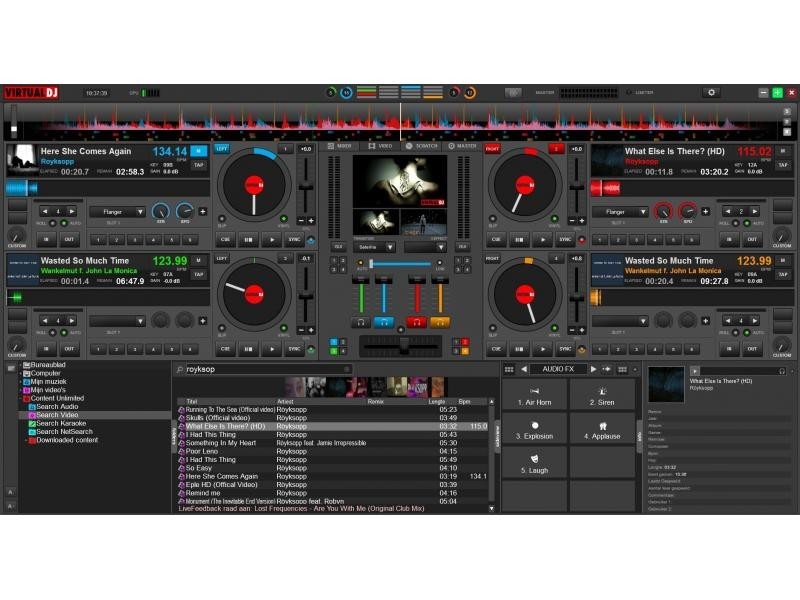Toggle Auto loop on blue deck
The height and width of the screenshot is (600, 800).
click(x=64, y=223)
